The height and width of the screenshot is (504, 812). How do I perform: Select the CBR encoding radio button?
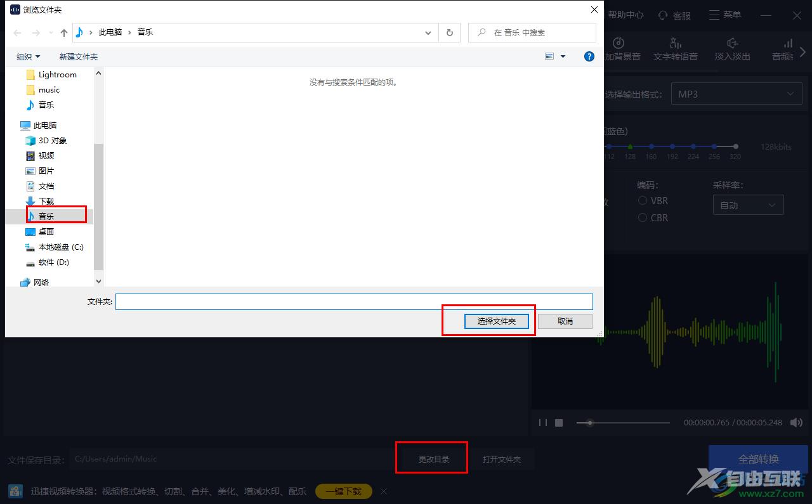pyautogui.click(x=643, y=217)
